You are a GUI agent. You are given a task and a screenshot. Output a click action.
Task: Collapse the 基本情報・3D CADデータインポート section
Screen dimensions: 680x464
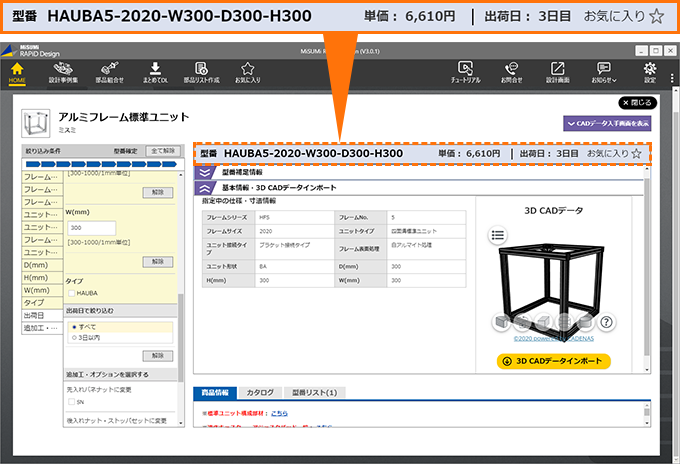(x=205, y=187)
